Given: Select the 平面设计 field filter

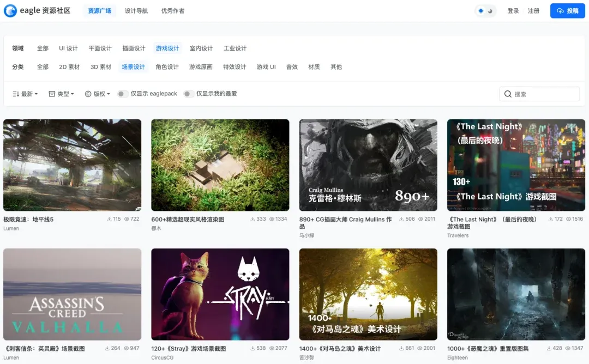Looking at the screenshot, I should pyautogui.click(x=100, y=48).
